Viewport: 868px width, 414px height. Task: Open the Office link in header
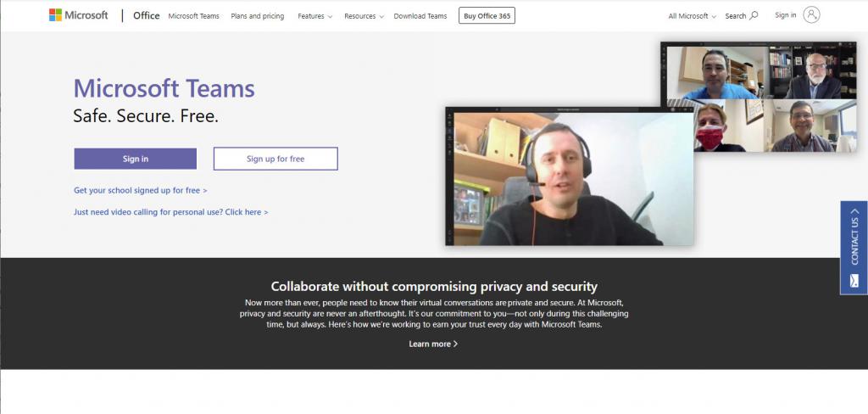tap(146, 15)
